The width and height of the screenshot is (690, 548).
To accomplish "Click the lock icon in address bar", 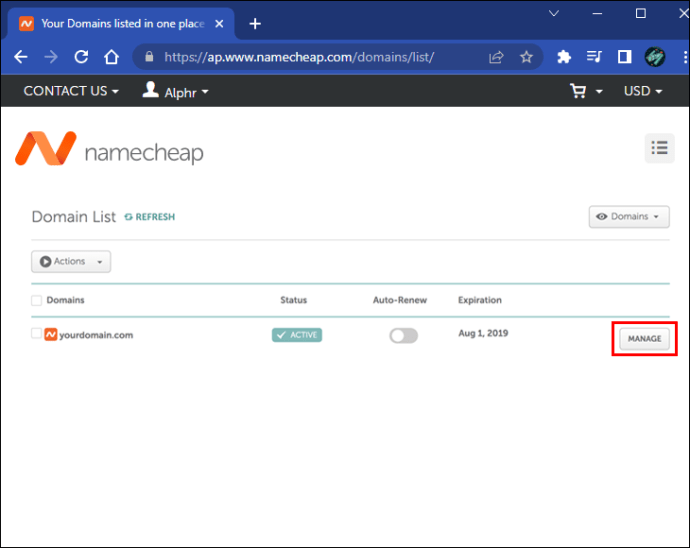I will point(149,57).
